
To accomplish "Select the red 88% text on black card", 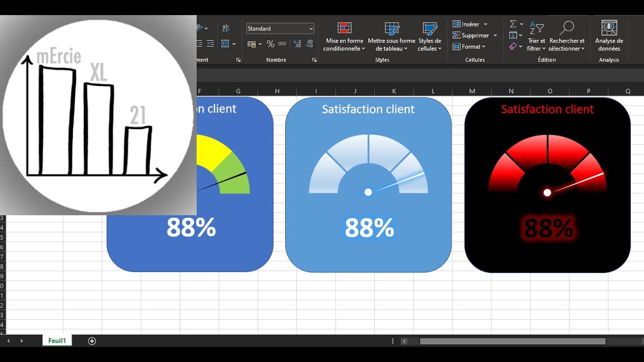I will tap(548, 228).
